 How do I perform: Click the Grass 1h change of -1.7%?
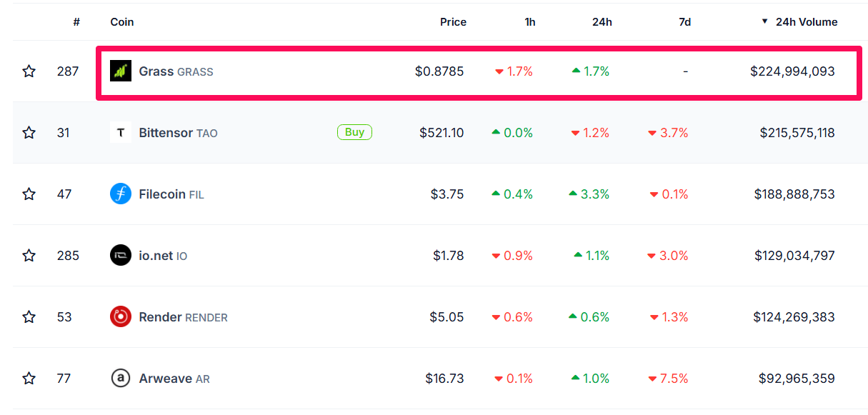519,71
